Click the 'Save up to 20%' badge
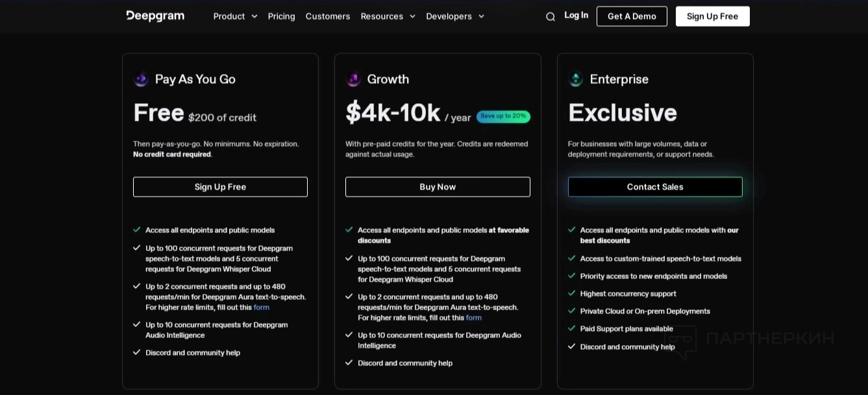The width and height of the screenshot is (868, 395). [x=503, y=117]
